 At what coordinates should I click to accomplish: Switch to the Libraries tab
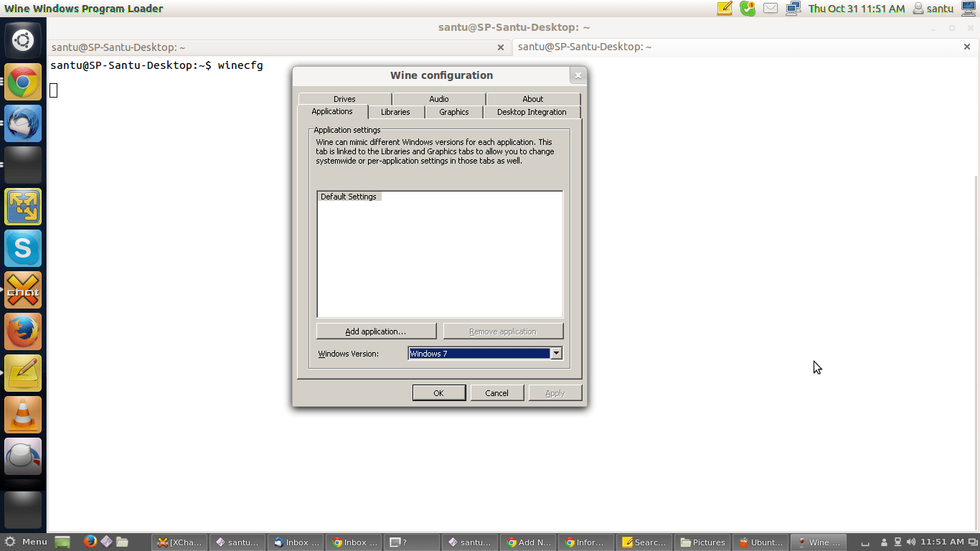tap(395, 112)
